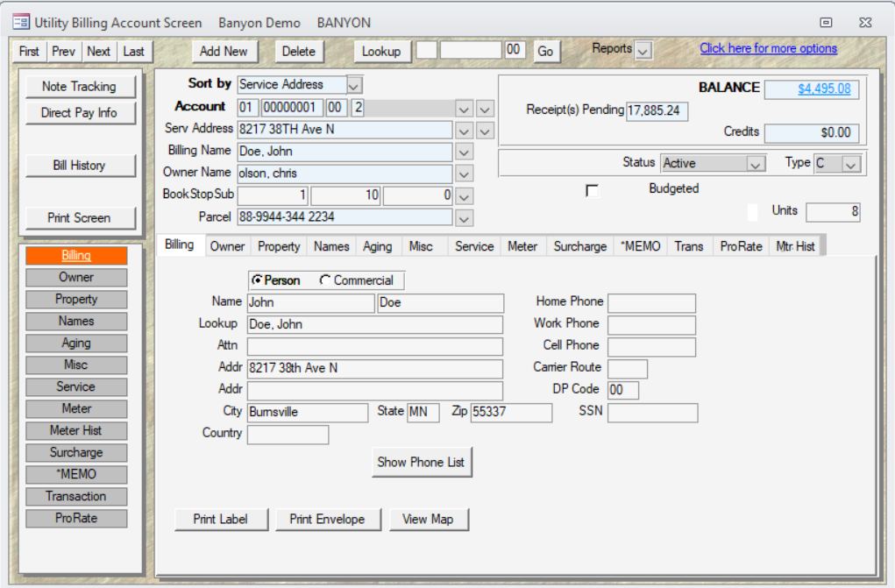The width and height of the screenshot is (895, 588).
Task: Open the $4,495.08 balance link
Action: pyautogui.click(x=824, y=89)
